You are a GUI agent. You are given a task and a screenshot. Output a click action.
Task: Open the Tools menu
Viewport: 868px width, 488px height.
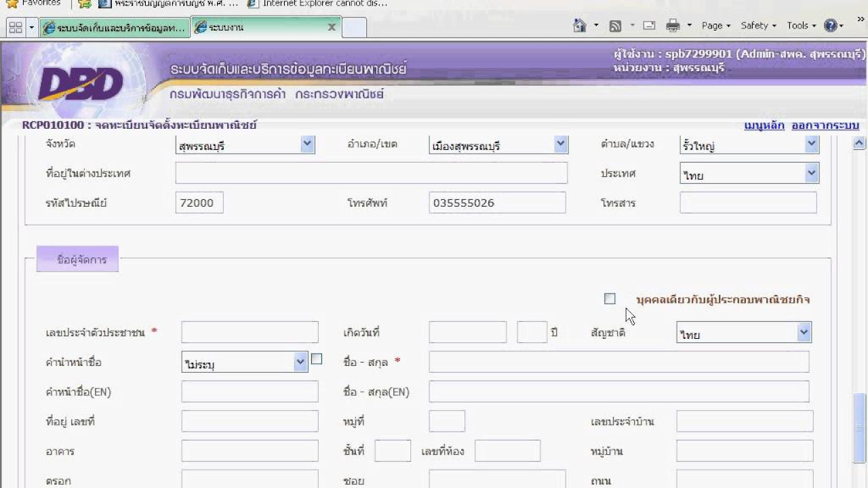(801, 26)
